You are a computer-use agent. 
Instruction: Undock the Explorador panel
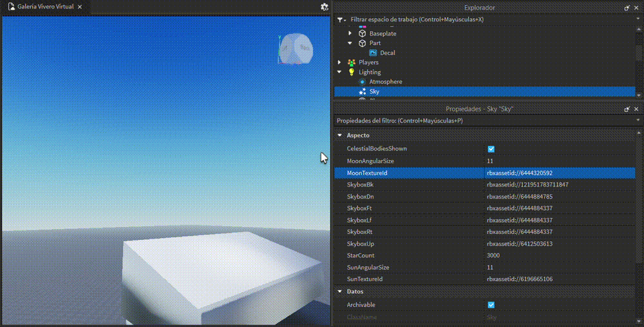[627, 8]
